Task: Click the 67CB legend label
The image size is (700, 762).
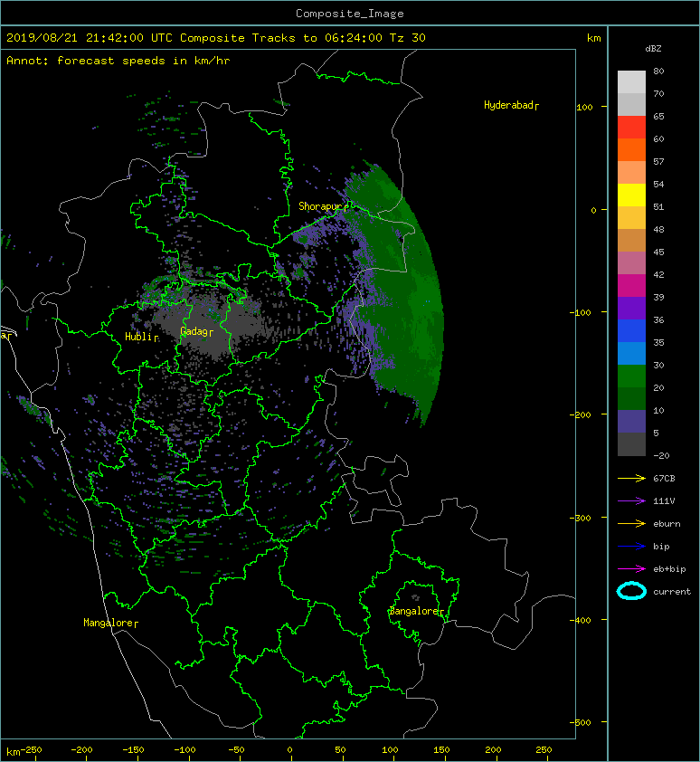Action: (664, 478)
